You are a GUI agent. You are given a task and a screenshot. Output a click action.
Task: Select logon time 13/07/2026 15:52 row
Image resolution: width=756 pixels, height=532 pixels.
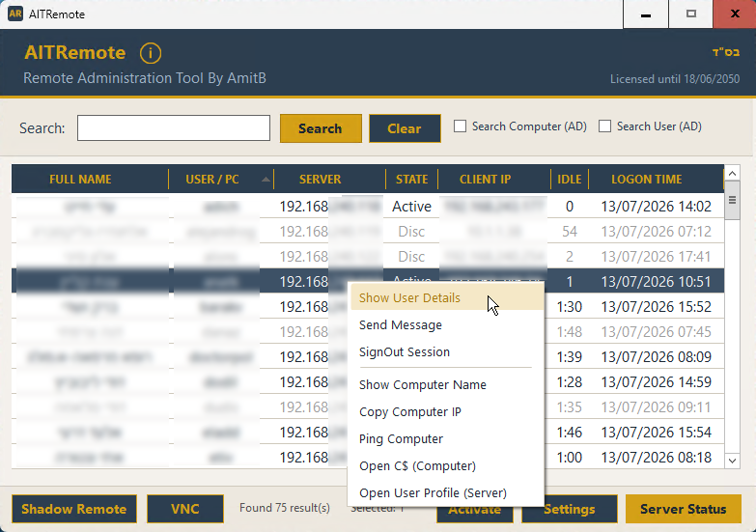[657, 307]
